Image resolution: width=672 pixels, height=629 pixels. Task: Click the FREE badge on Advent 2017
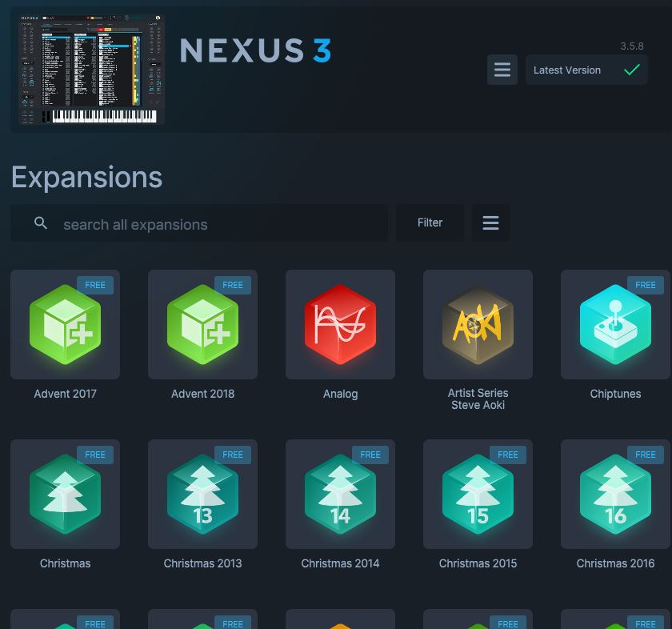(95, 285)
